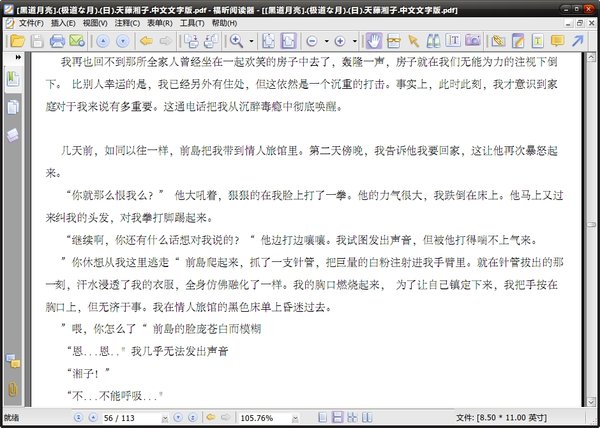The height and width of the screenshot is (428, 600).
Task: Select the annotation selection arrow tool
Action: coord(413,41)
